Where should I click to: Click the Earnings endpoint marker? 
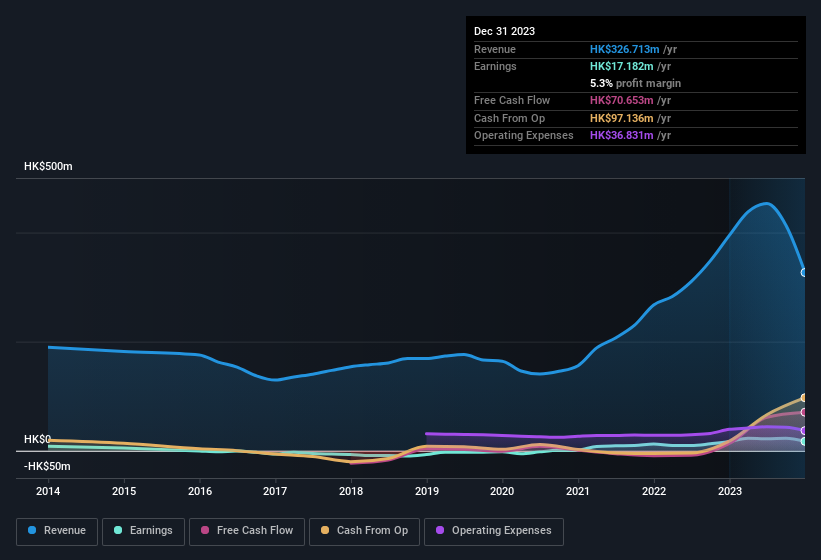pyautogui.click(x=804, y=442)
